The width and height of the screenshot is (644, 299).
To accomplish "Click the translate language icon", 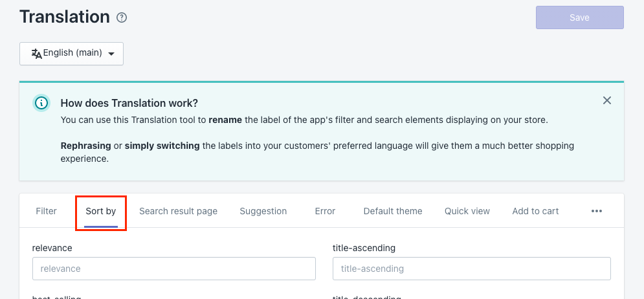I will pyautogui.click(x=36, y=54).
